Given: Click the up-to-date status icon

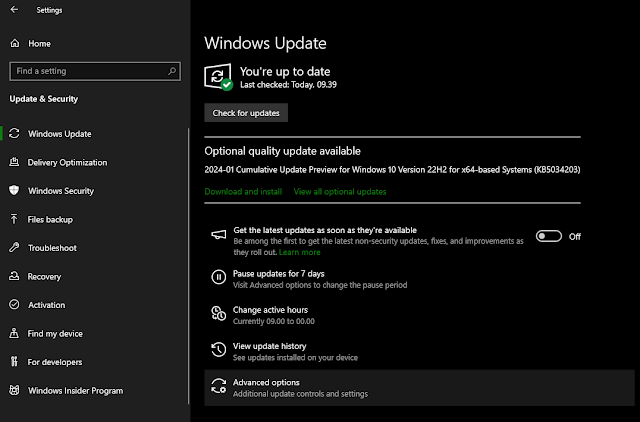Looking at the screenshot, I should pyautogui.click(x=218, y=77).
